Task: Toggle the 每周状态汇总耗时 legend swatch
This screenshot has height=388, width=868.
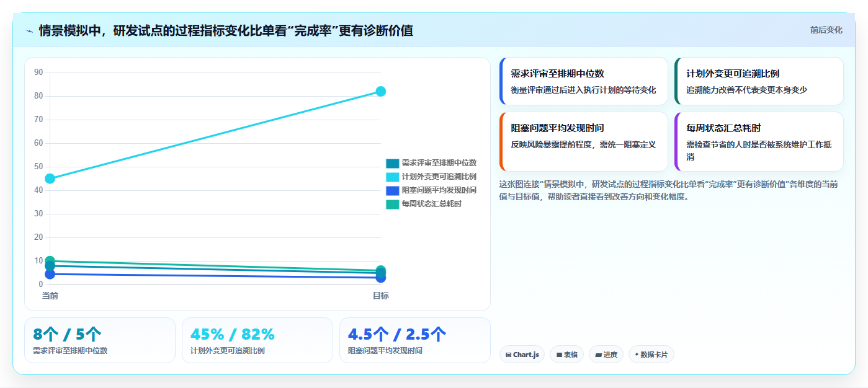Action: pyautogui.click(x=392, y=204)
